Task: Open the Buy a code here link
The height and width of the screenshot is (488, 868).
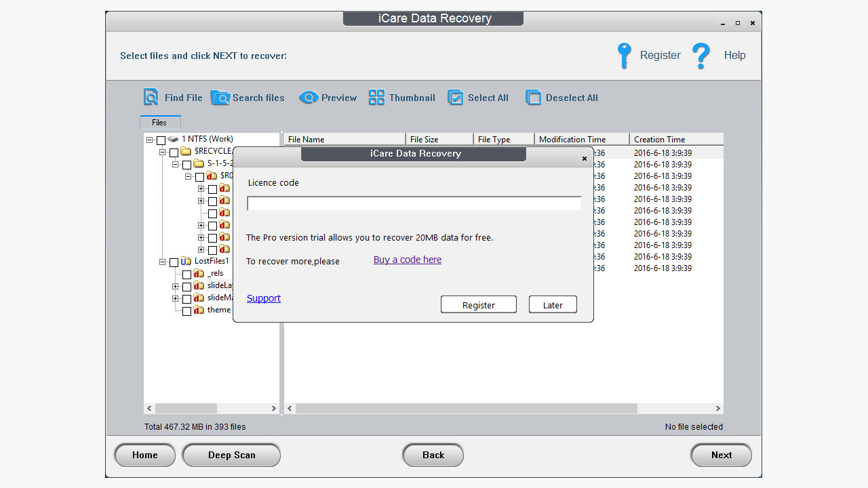Action: click(408, 260)
